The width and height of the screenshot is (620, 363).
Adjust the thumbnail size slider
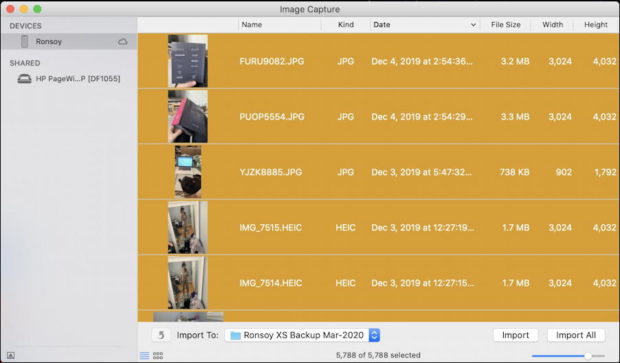[588, 356]
